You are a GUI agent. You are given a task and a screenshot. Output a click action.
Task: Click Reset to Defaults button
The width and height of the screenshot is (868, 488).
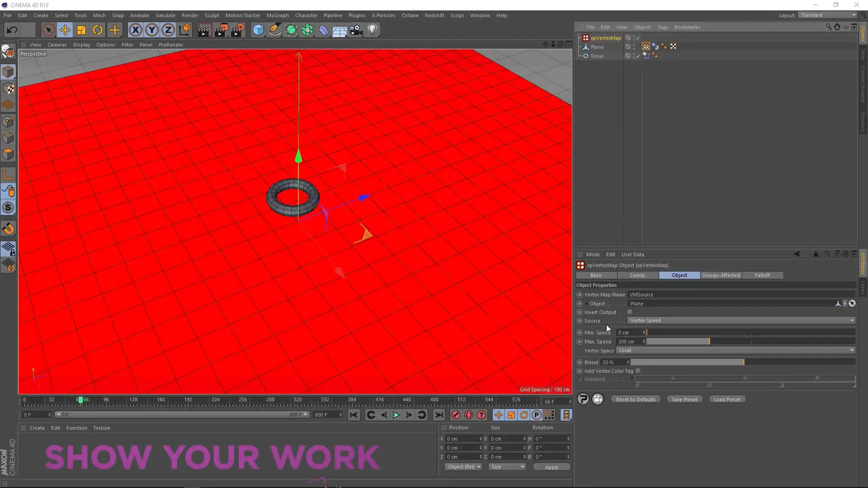coord(636,399)
